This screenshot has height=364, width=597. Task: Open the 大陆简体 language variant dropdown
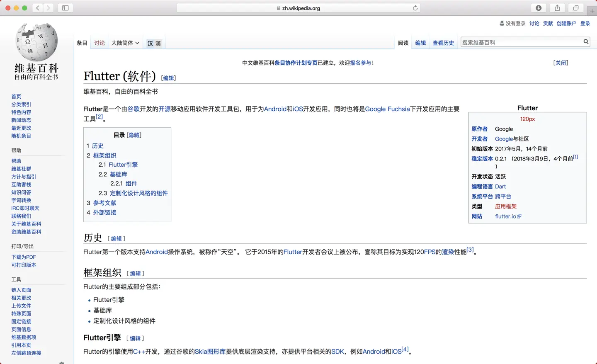(125, 42)
